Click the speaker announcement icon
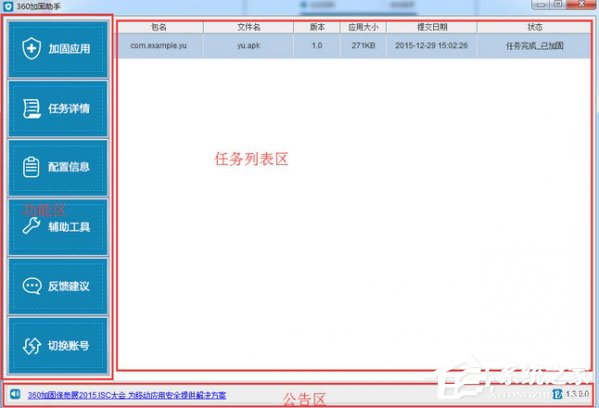Screen dimensions: 599x408 pos(15,394)
